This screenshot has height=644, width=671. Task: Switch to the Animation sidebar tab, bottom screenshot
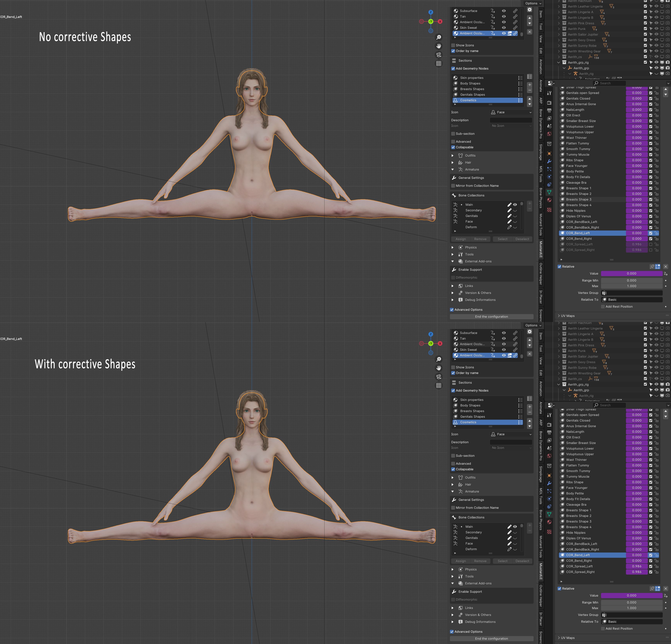(541, 389)
